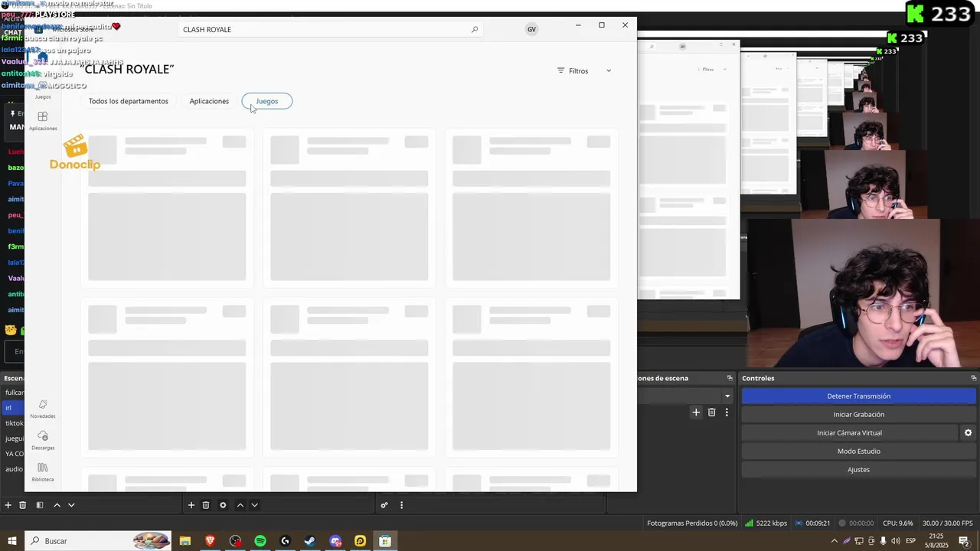Open scene filters icon in scenes toolbar
Image resolution: width=980 pixels, height=551 pixels.
pos(40,505)
